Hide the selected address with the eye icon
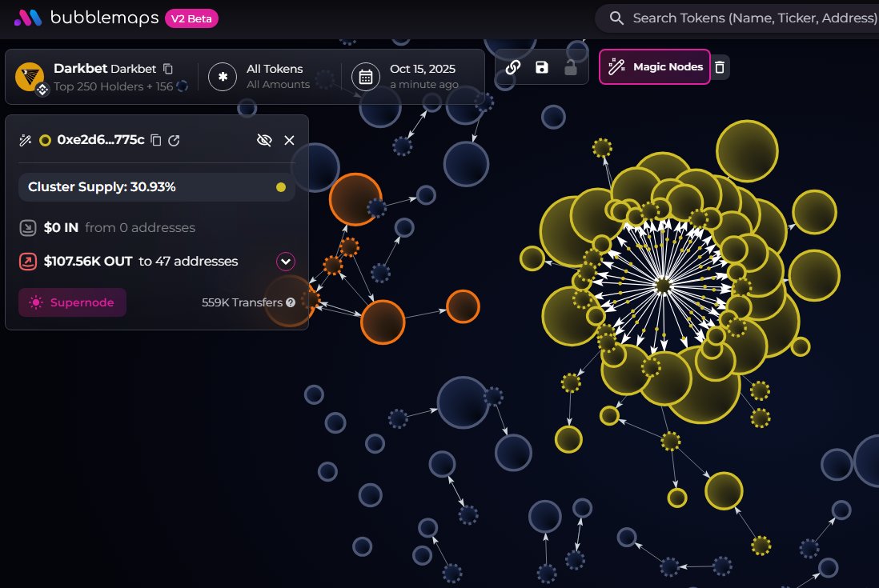This screenshot has width=879, height=588. [263, 140]
